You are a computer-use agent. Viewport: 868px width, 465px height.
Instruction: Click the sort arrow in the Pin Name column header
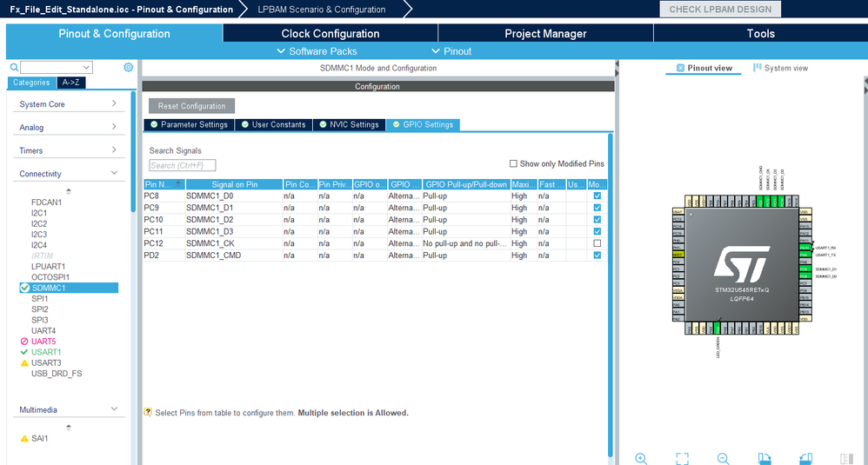tap(178, 183)
